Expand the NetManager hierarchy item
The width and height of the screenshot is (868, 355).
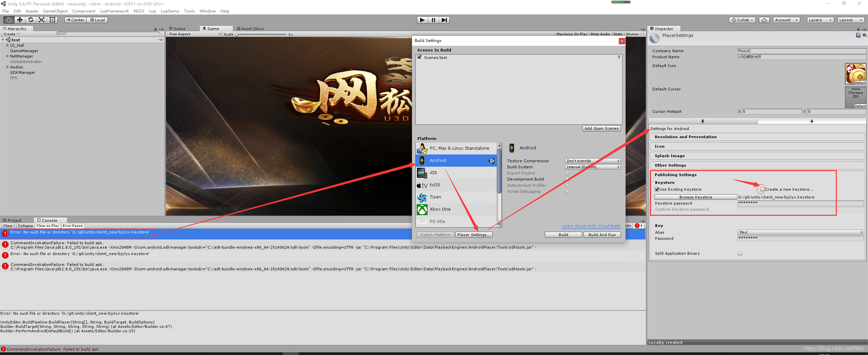point(7,56)
